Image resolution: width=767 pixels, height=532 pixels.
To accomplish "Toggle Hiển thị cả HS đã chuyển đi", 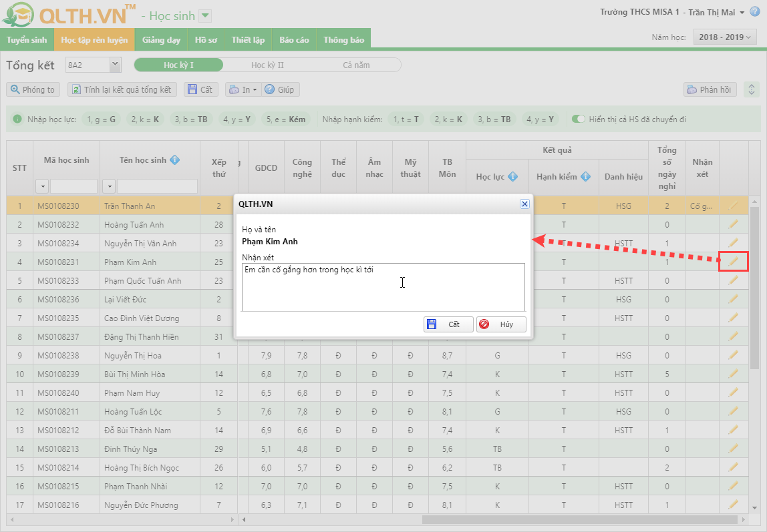I will tap(578, 119).
